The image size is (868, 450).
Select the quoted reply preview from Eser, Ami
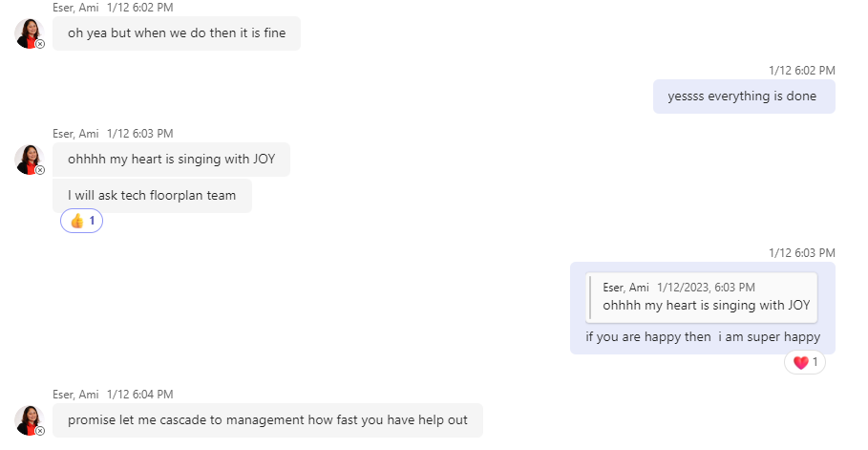click(702, 297)
